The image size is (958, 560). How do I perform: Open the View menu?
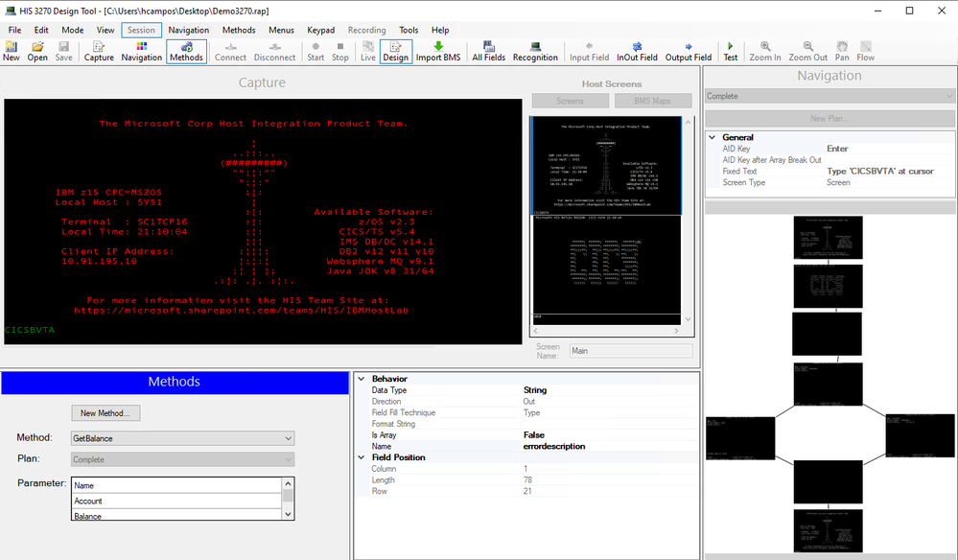click(x=105, y=30)
